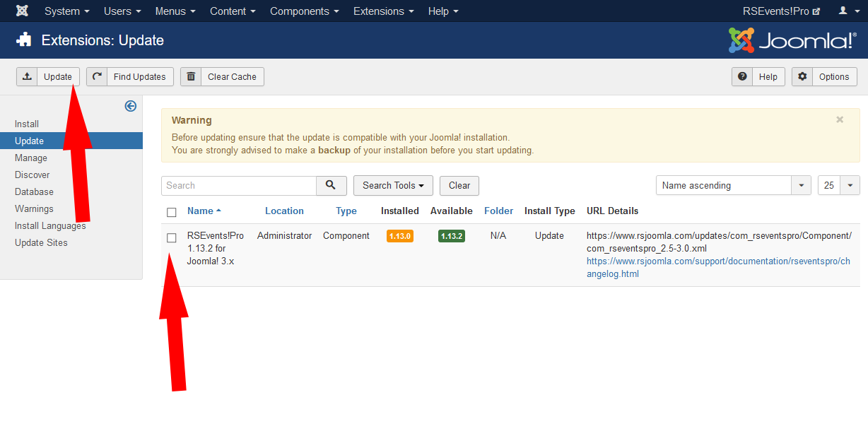Sort by Name column header

click(204, 211)
